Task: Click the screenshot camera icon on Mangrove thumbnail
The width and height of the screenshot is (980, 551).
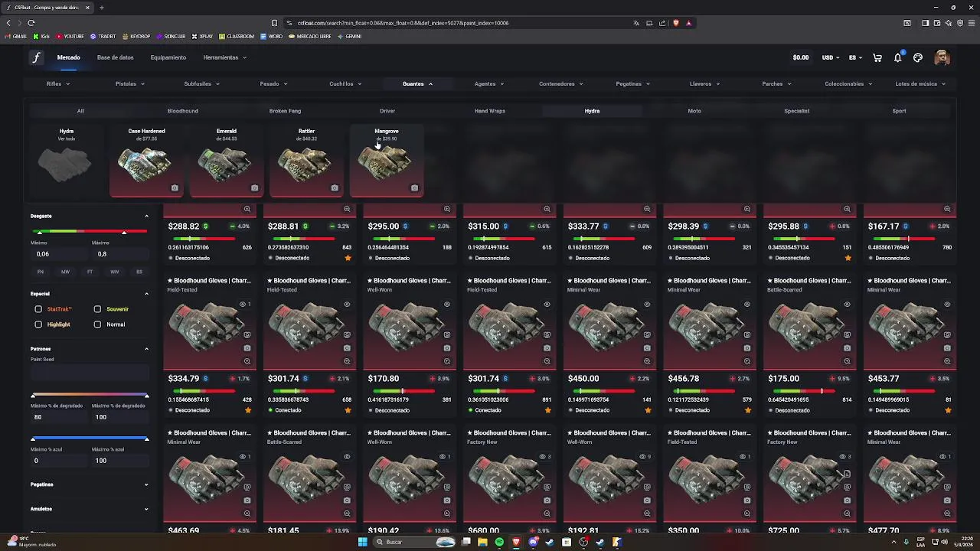Action: (x=414, y=187)
